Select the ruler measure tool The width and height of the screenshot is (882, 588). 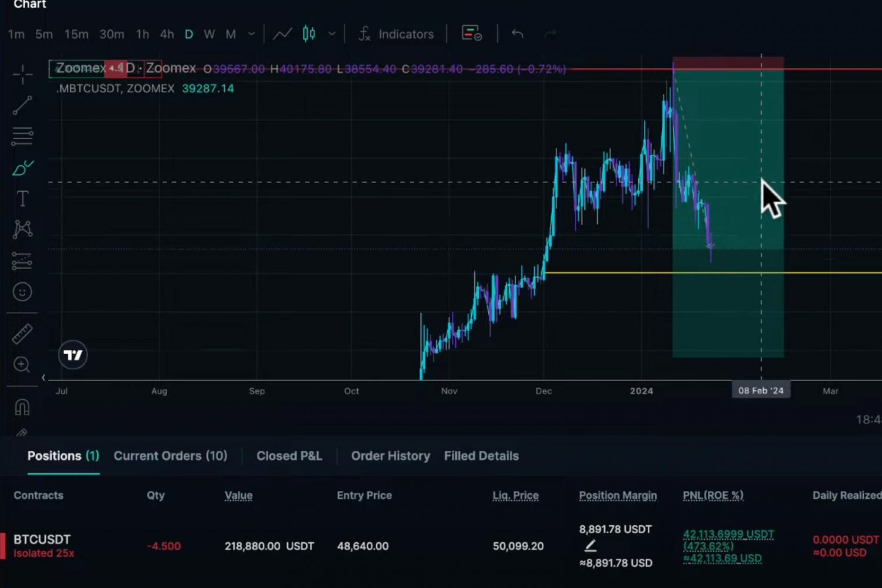[x=22, y=334]
